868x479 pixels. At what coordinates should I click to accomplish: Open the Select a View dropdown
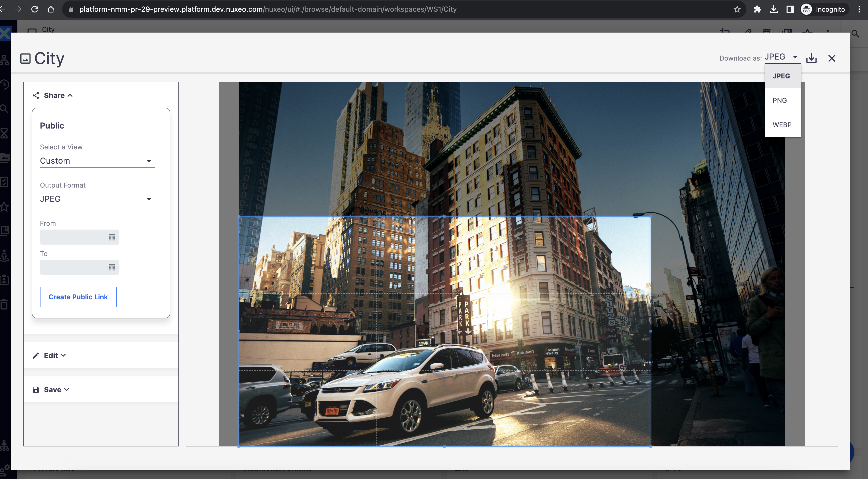[97, 161]
